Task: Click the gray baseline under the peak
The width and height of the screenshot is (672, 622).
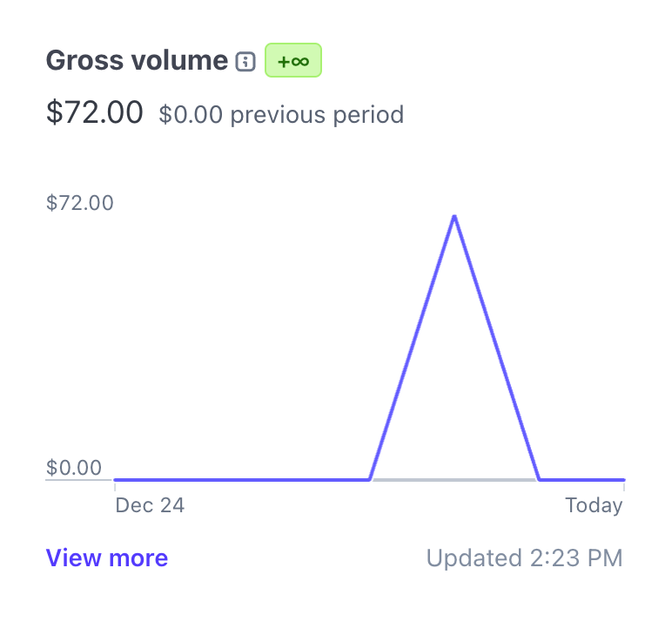Action: pos(454,480)
